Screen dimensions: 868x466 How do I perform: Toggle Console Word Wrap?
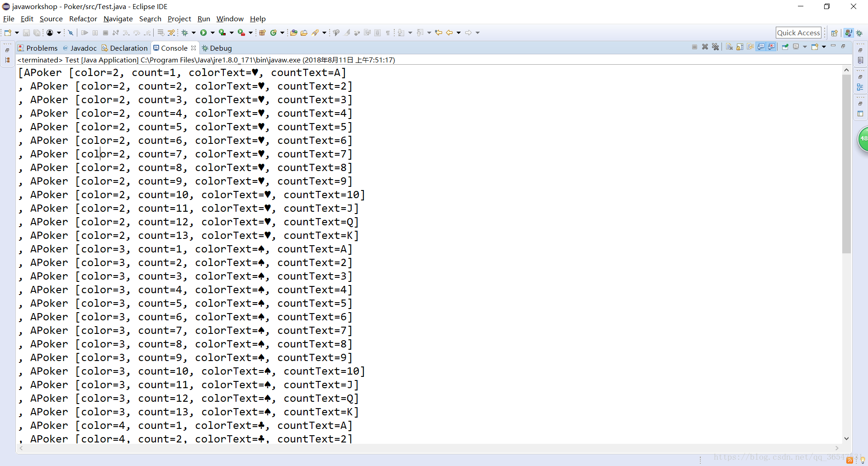[x=750, y=47]
